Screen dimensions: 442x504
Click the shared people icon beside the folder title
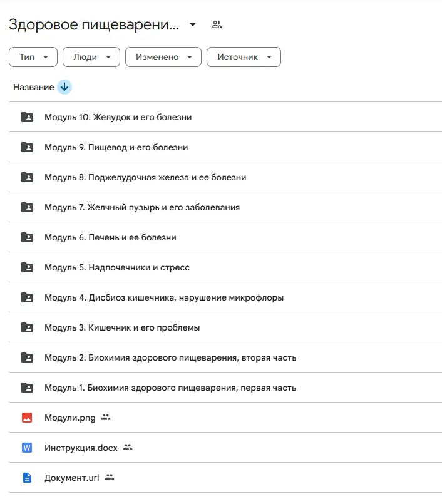217,25
